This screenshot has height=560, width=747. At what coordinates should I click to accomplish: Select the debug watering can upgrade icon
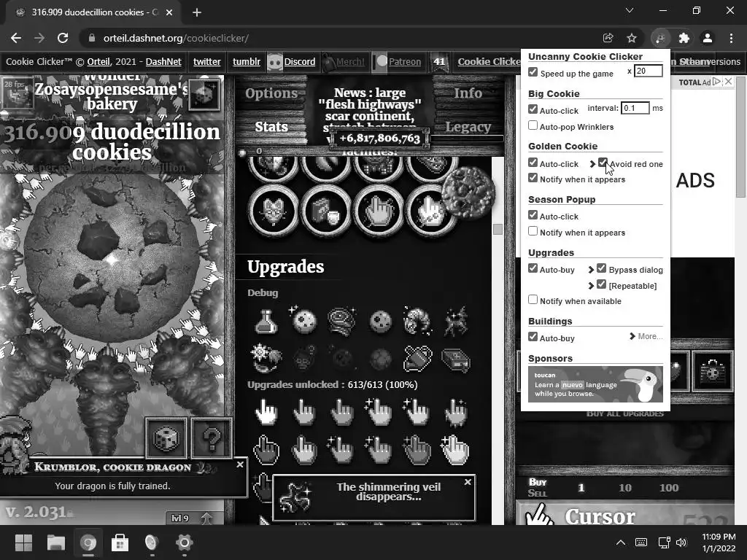(x=418, y=359)
